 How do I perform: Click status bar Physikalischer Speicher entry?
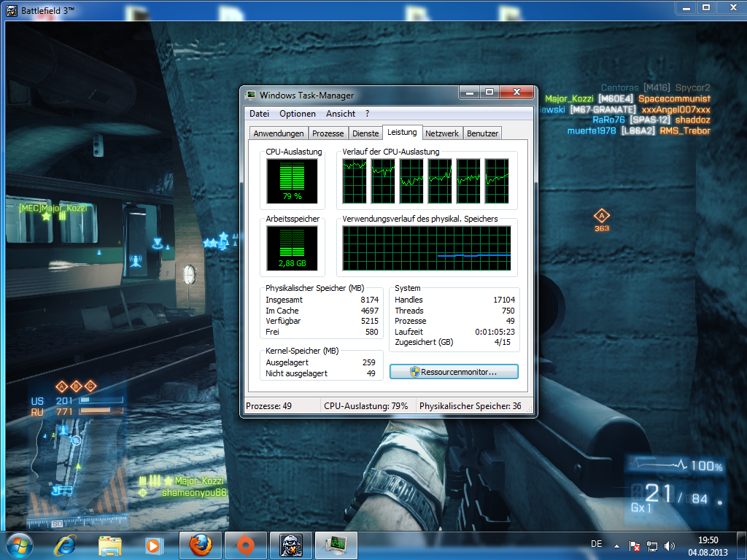click(x=471, y=406)
